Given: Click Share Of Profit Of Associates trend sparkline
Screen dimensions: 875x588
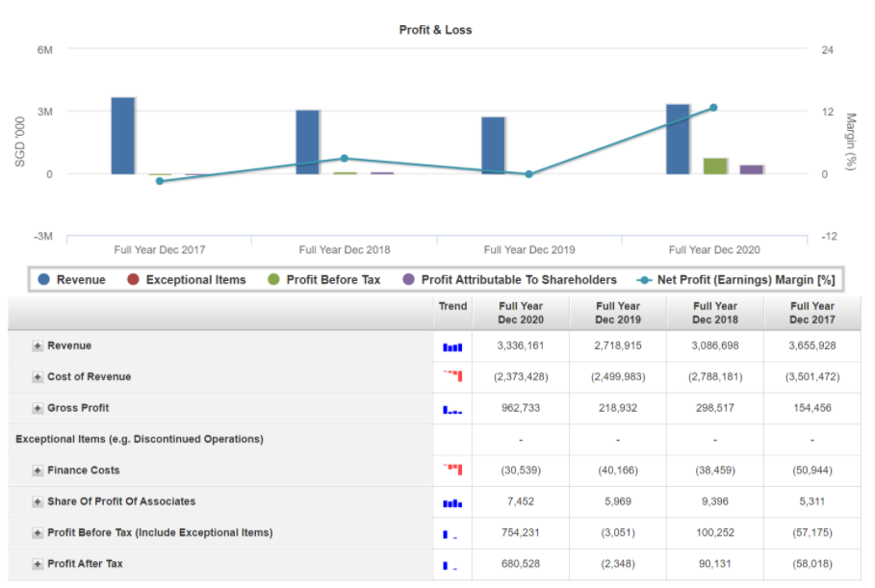Looking at the screenshot, I should [x=452, y=502].
